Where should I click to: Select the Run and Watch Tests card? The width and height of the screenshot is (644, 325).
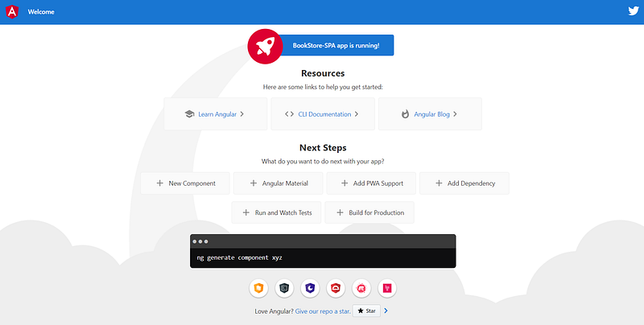276,212
